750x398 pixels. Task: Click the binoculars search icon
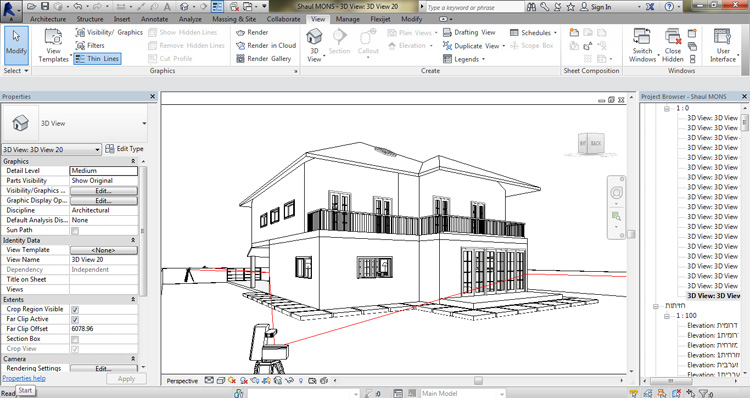coord(531,7)
